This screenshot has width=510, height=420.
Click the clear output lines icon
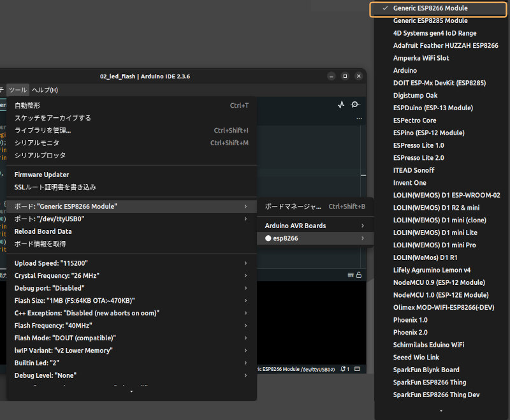tap(351, 275)
